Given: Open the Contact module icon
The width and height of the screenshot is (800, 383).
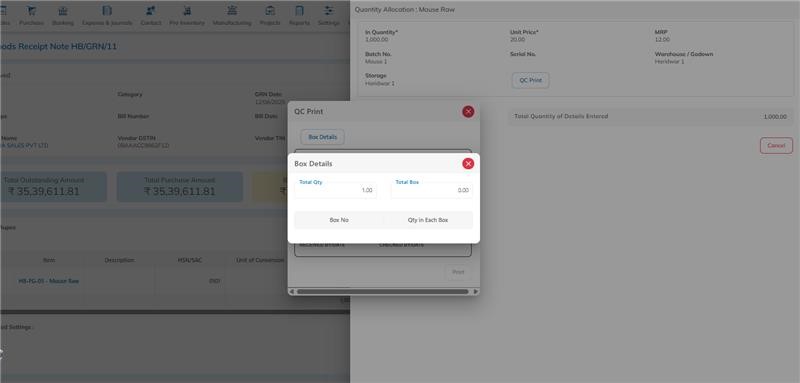Looking at the screenshot, I should pyautogui.click(x=151, y=11).
